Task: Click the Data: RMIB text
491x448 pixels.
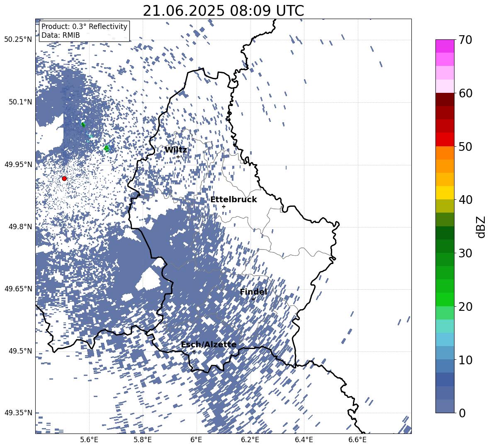Action: 61,35
